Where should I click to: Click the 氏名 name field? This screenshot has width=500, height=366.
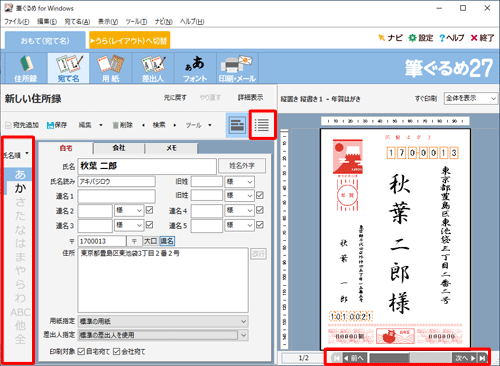[x=147, y=166]
